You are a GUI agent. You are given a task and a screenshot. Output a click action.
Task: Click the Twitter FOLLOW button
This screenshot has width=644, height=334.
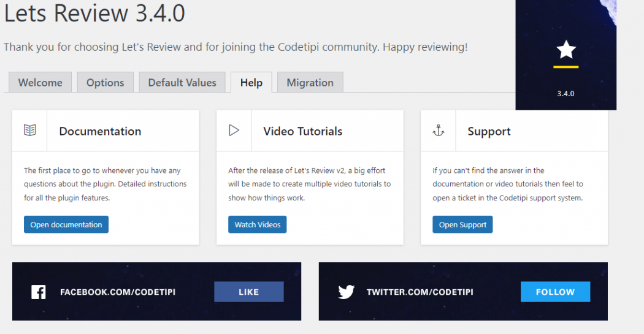[555, 292]
